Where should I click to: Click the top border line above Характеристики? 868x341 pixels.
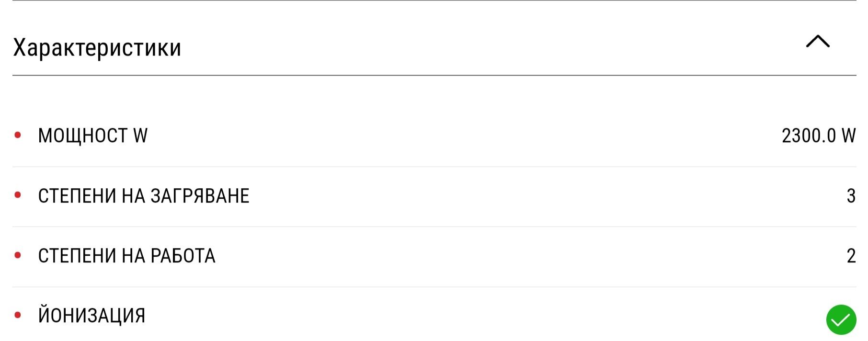tap(434, 0)
